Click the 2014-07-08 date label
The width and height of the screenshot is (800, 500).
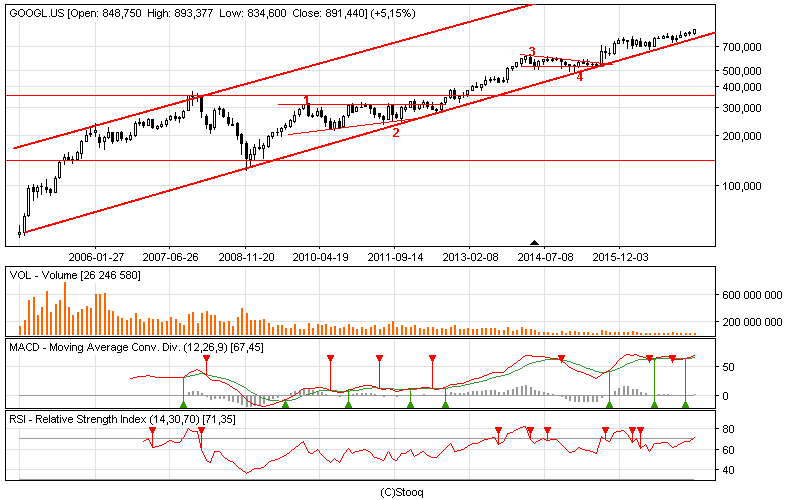pos(545,257)
